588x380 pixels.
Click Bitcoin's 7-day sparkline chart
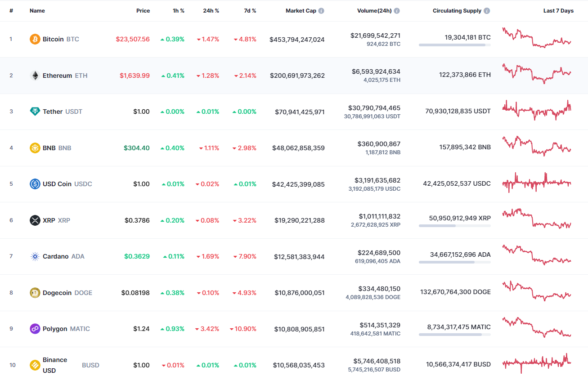tap(537, 39)
